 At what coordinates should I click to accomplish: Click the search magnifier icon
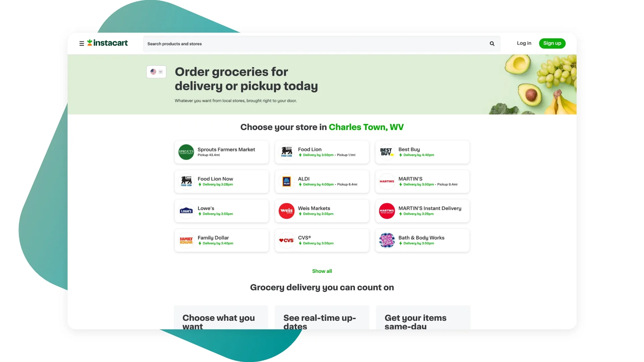click(492, 44)
